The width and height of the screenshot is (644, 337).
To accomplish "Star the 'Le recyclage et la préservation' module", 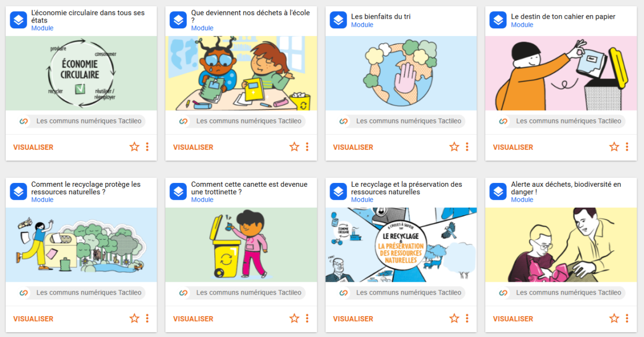I will [x=454, y=319].
